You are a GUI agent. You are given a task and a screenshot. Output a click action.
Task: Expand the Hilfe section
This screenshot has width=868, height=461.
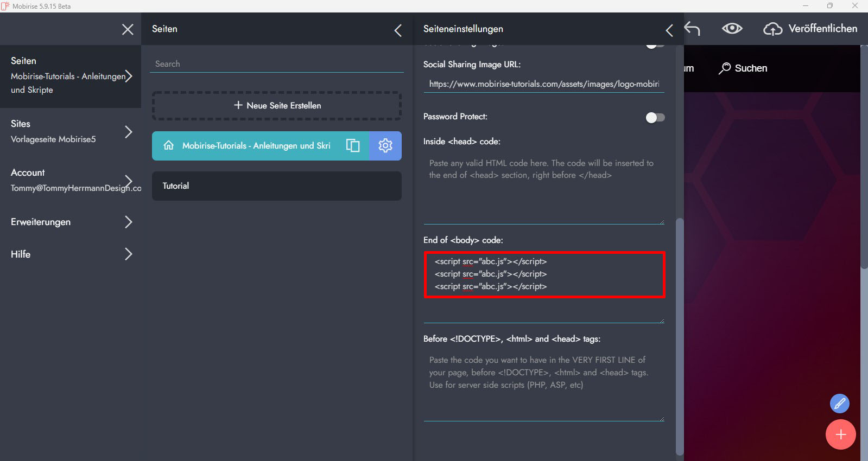(x=128, y=254)
